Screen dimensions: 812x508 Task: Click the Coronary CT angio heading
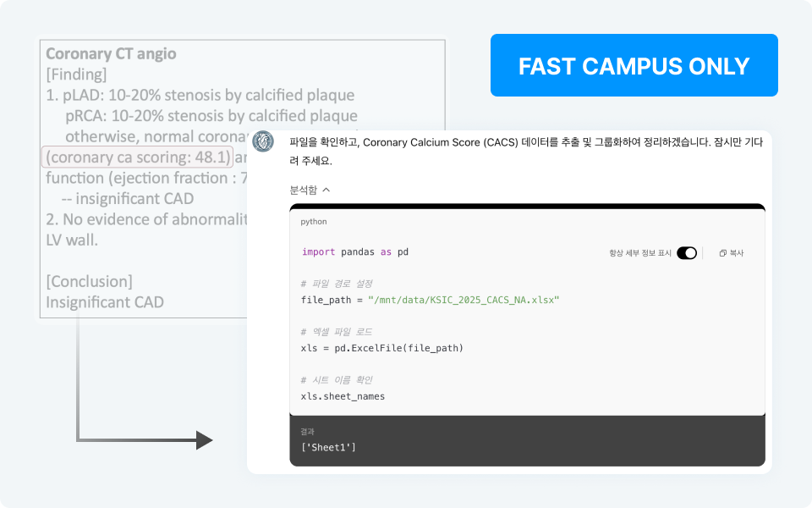pyautogui.click(x=111, y=53)
